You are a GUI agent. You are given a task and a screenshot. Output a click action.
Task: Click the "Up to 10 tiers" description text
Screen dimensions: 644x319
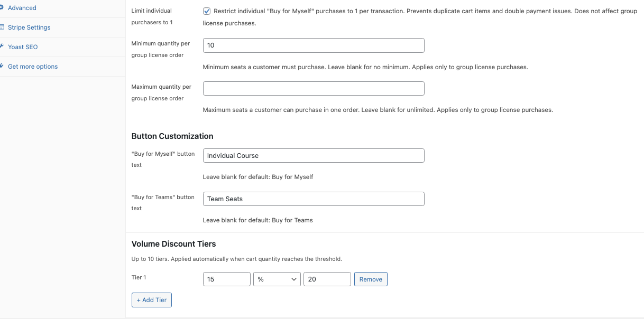[236, 259]
